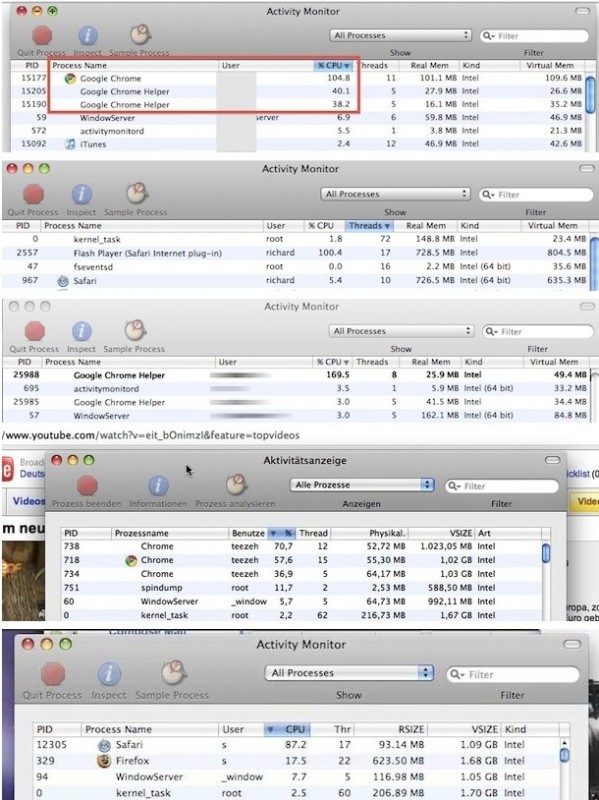
Task: Click Inspect icon in window listing iTunes
Action: (x=88, y=36)
